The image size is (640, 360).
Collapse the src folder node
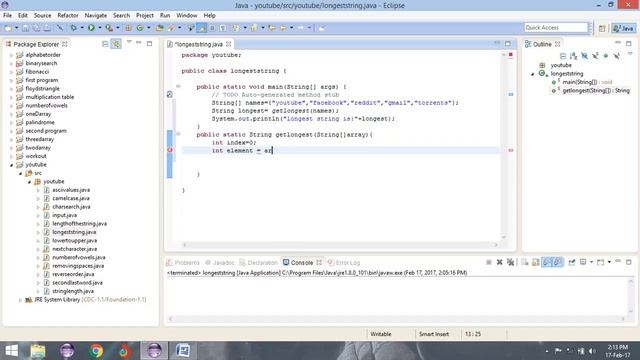[x=20, y=173]
